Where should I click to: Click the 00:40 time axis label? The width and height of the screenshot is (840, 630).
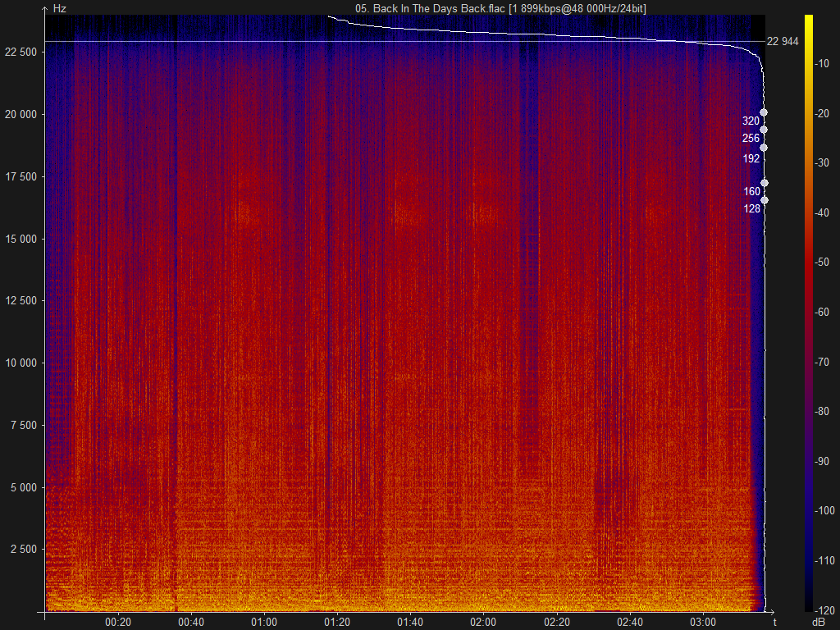click(x=190, y=623)
